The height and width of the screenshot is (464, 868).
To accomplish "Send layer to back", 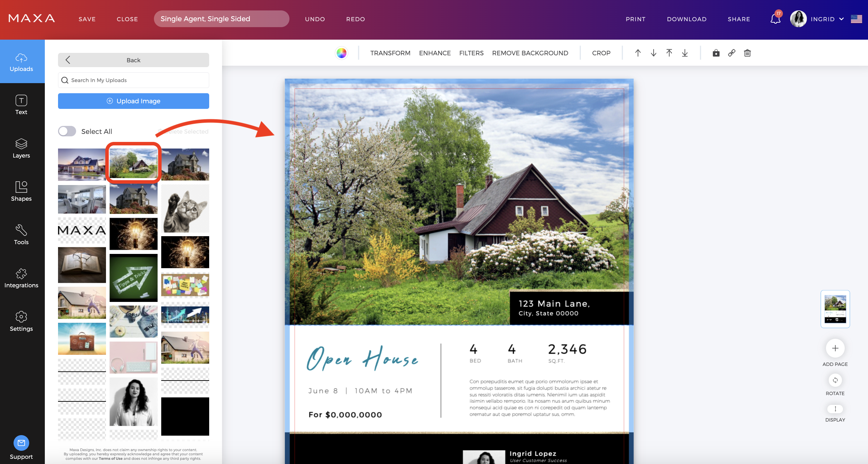I will [685, 53].
